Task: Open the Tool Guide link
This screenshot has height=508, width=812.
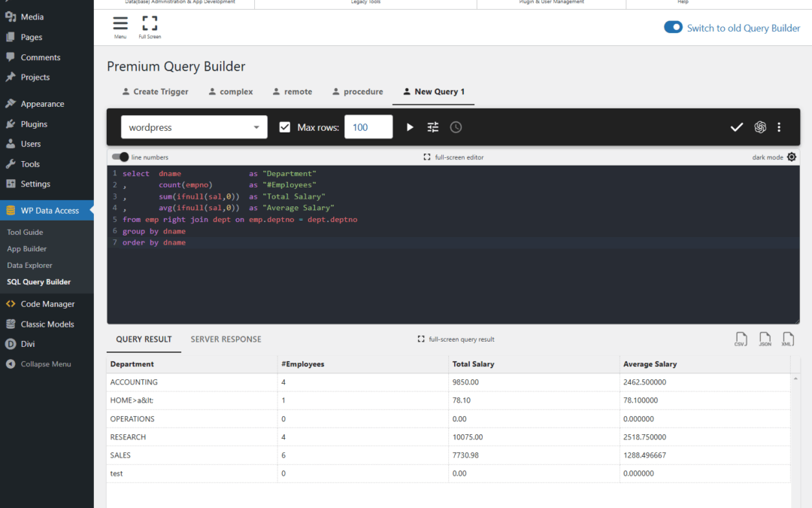Action: 25,233
